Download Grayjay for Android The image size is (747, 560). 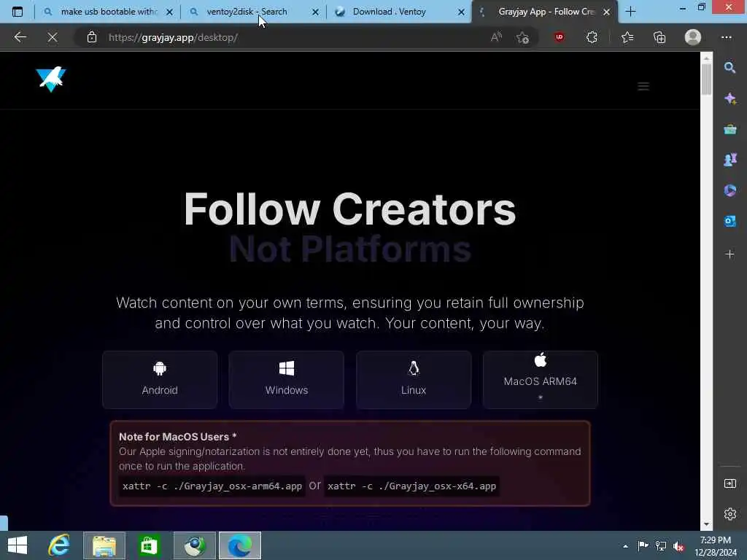tap(160, 379)
